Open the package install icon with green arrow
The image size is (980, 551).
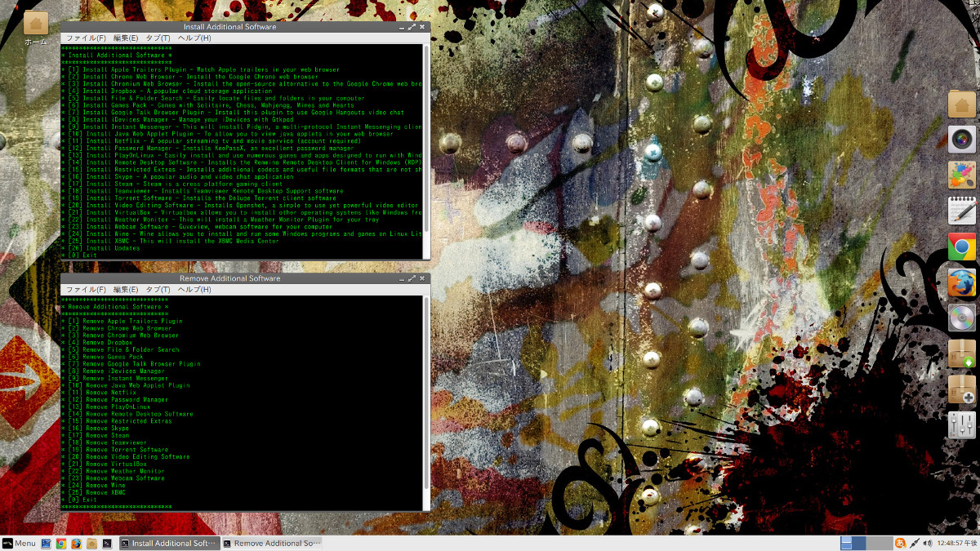pos(962,353)
